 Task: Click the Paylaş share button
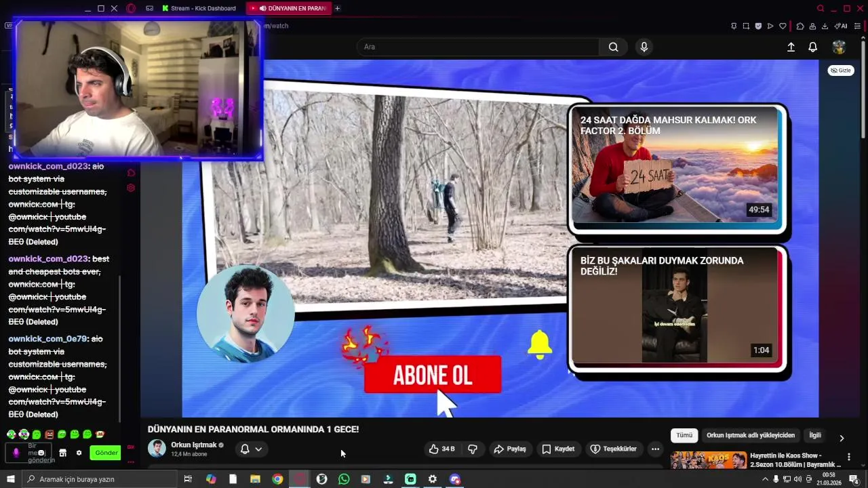point(510,449)
